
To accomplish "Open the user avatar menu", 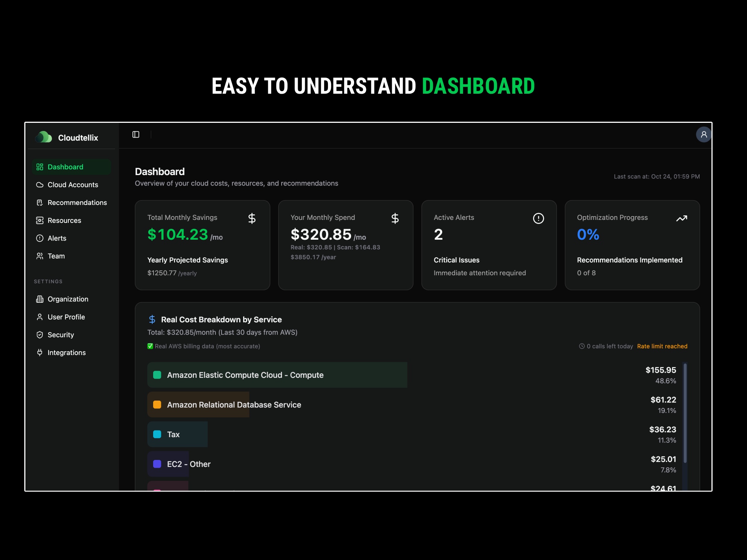I will [704, 134].
